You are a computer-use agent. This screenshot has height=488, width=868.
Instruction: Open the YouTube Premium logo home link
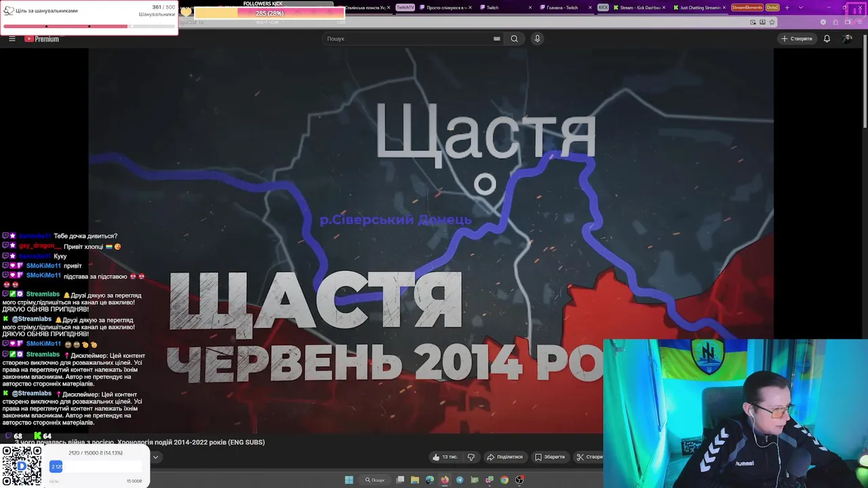(x=42, y=39)
